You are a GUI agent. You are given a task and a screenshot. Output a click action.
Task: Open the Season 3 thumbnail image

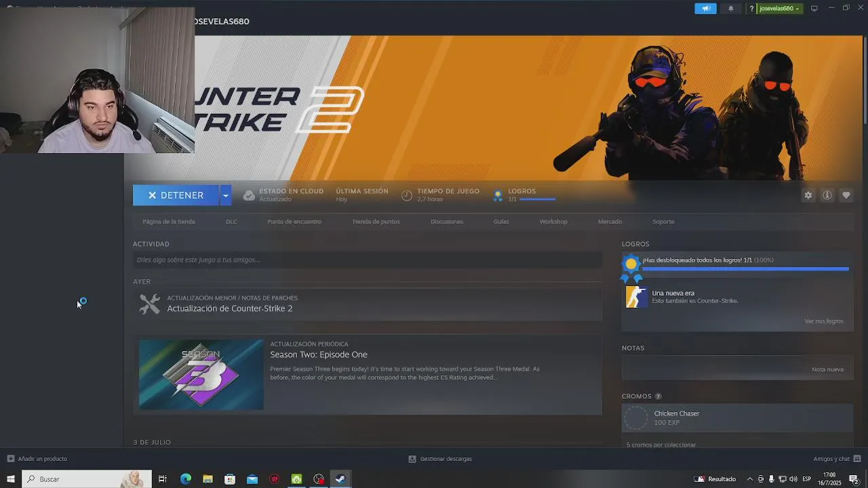pos(201,374)
